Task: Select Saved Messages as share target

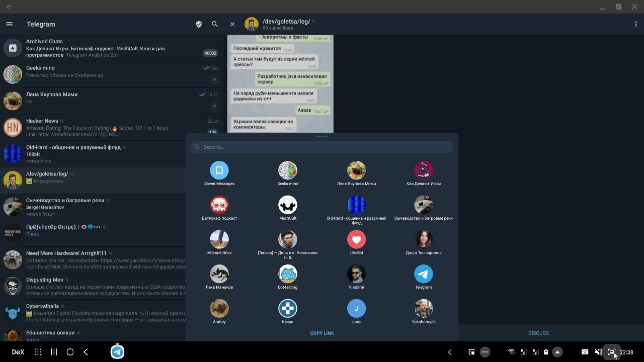Action: 219,174
